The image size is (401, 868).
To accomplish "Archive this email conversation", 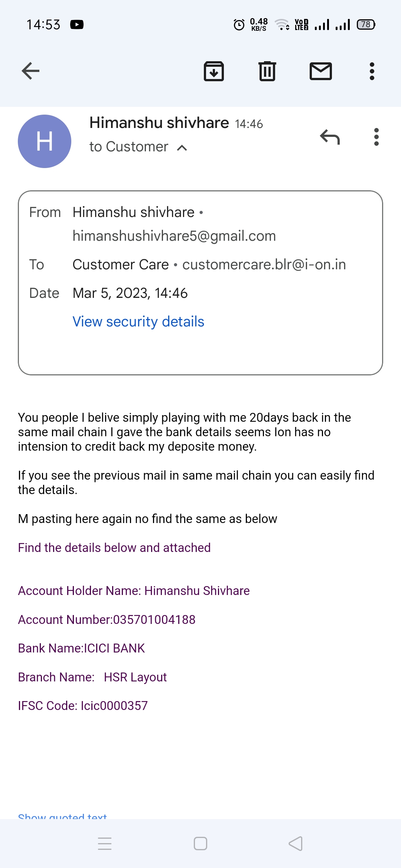I will [214, 71].
